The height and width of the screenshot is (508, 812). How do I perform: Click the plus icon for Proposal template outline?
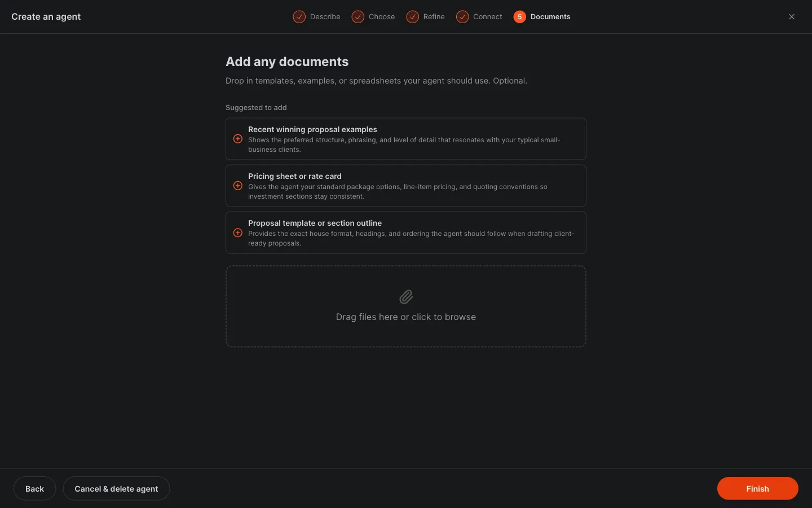click(238, 233)
